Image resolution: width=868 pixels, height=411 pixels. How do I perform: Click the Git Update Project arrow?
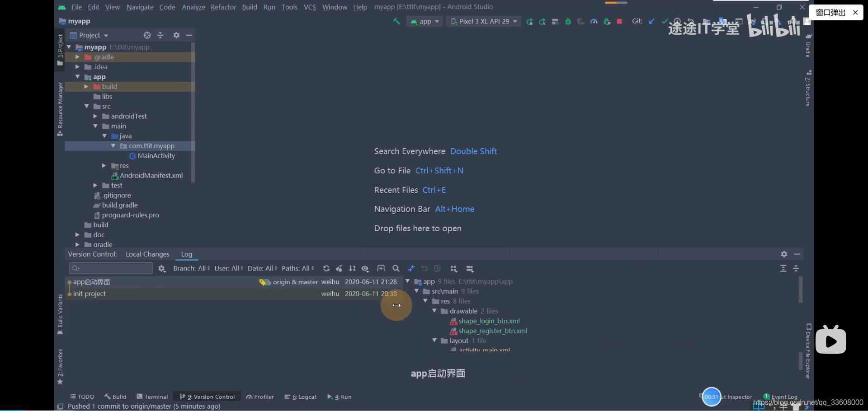pyautogui.click(x=651, y=21)
